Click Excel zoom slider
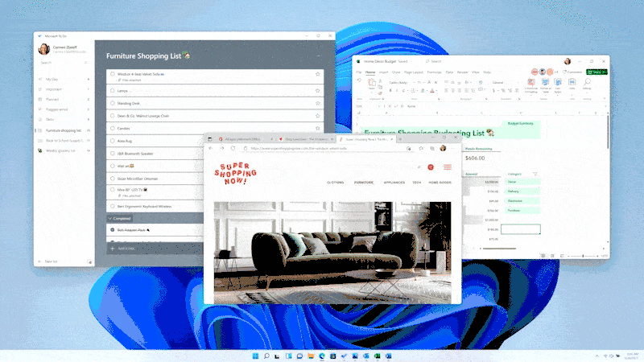The width and height of the screenshot is (644, 362). [x=583, y=256]
